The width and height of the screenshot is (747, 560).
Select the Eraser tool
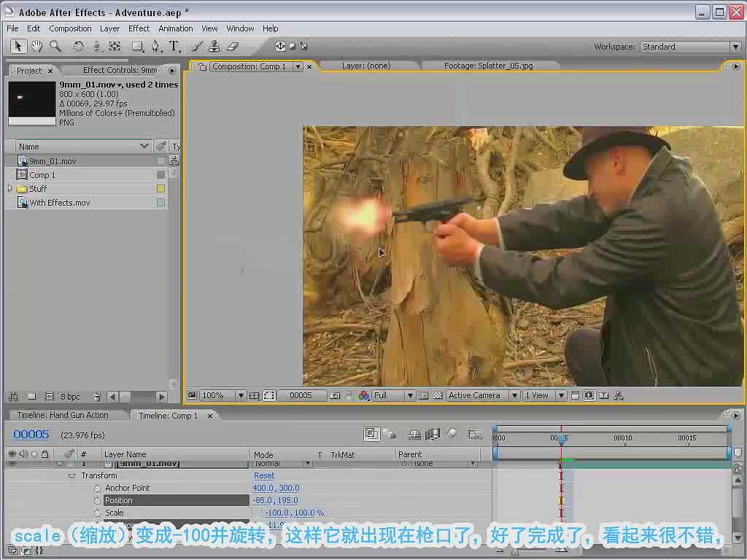233,46
